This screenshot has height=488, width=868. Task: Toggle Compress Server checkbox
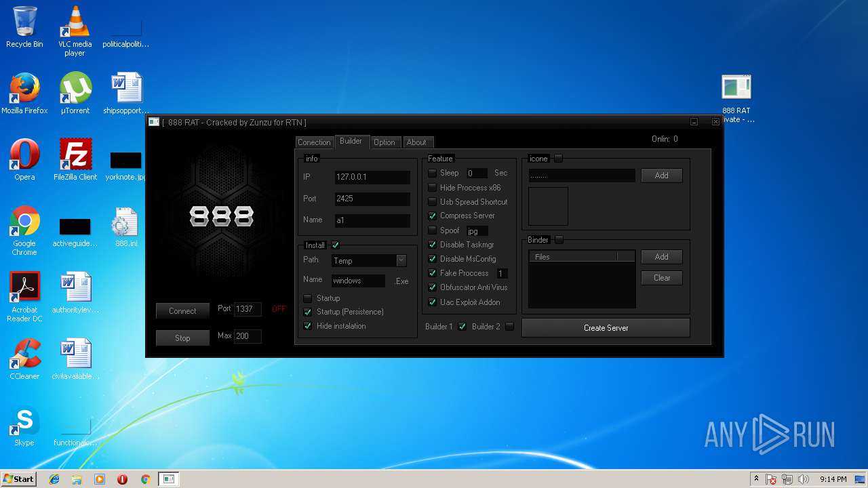(432, 216)
